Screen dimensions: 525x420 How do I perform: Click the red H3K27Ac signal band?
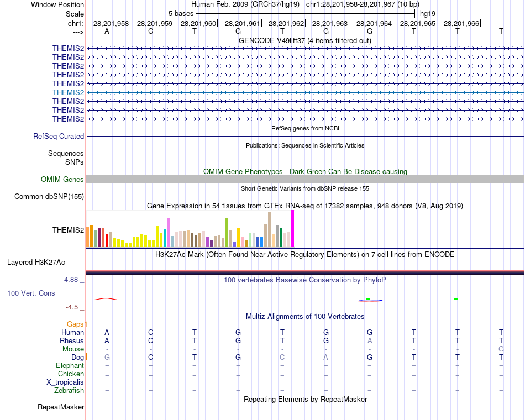tap(306, 271)
